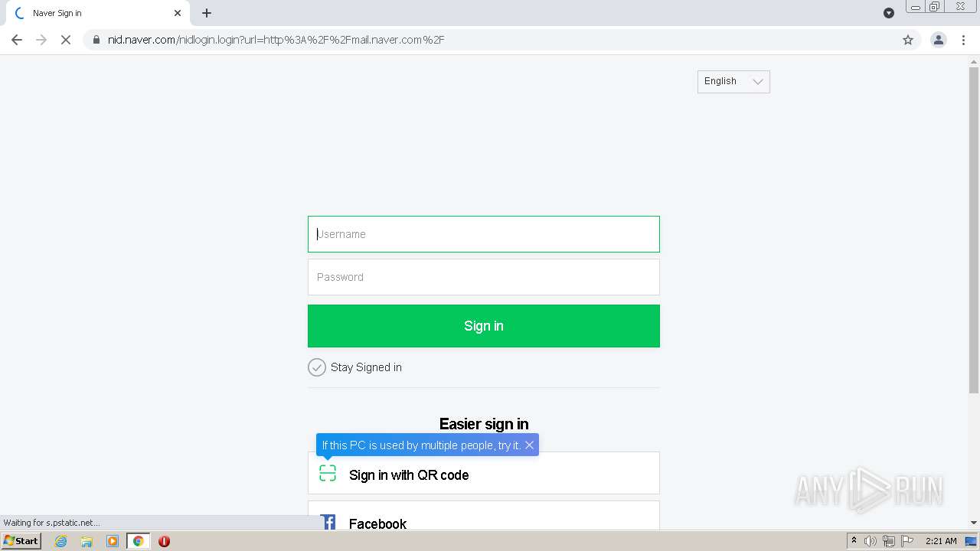The image size is (980, 551).
Task: Open the taskbar media player icon
Action: tap(113, 541)
